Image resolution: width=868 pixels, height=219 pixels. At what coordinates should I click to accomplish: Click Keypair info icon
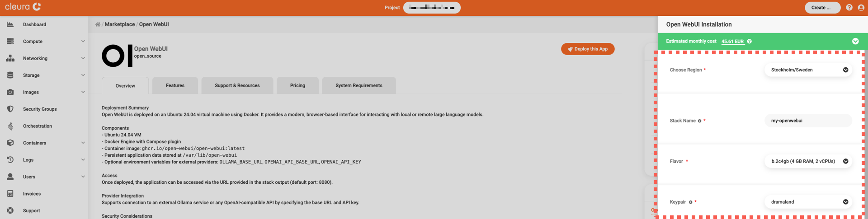tap(690, 202)
